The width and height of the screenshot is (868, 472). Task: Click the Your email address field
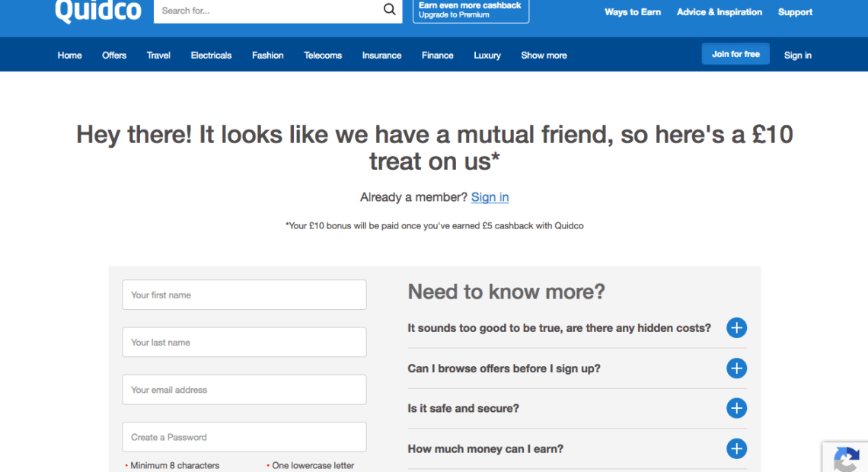tap(244, 390)
